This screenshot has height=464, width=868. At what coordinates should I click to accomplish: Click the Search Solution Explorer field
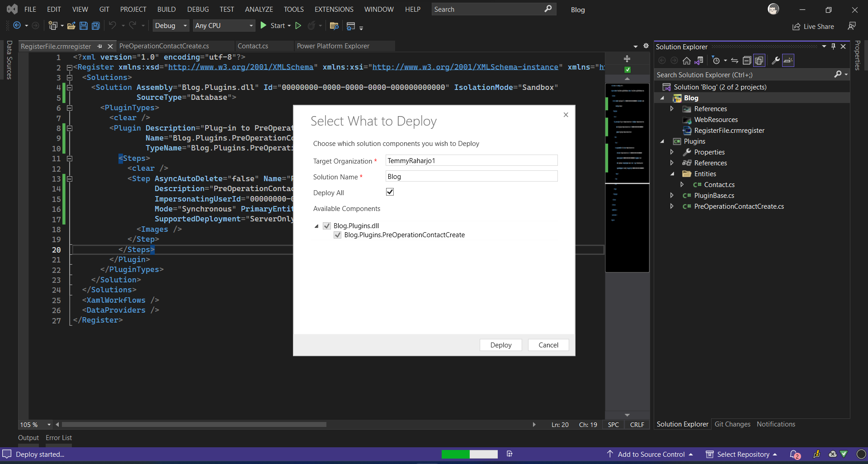coord(744,75)
